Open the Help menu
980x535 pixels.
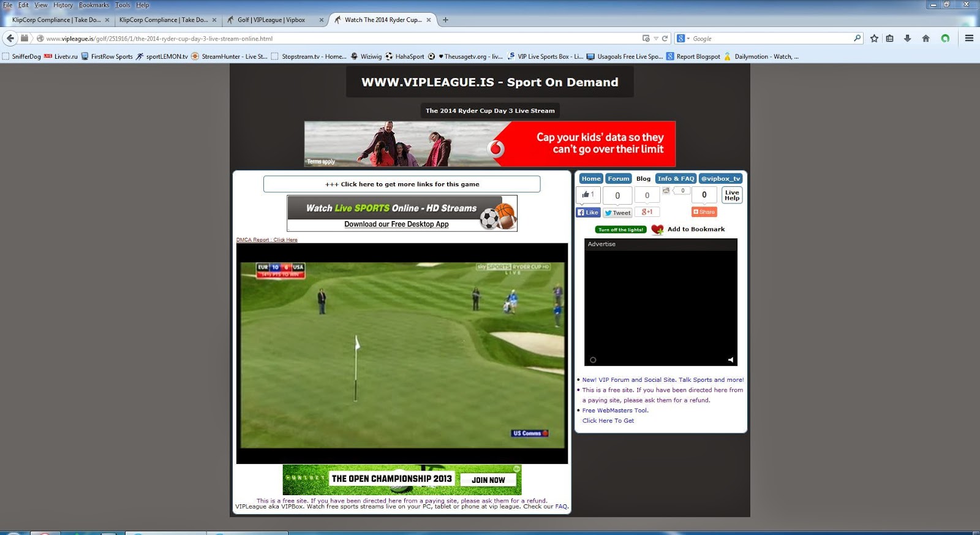pos(143,5)
